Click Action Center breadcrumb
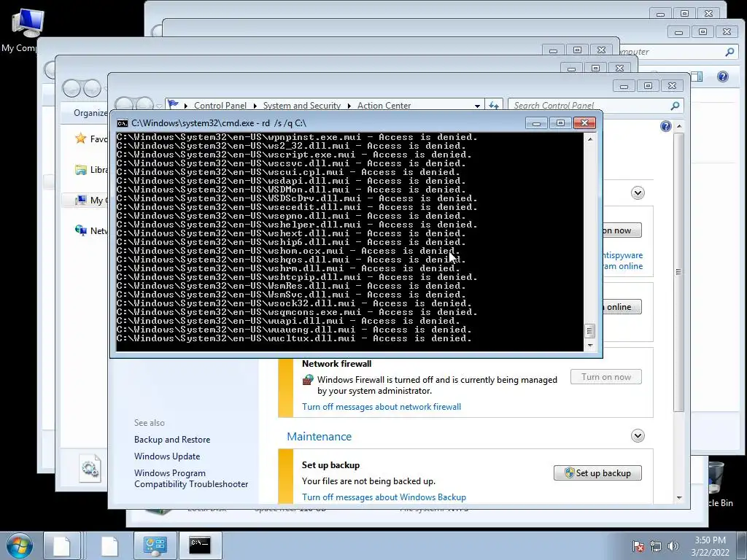Image resolution: width=747 pixels, height=560 pixels. tap(384, 106)
